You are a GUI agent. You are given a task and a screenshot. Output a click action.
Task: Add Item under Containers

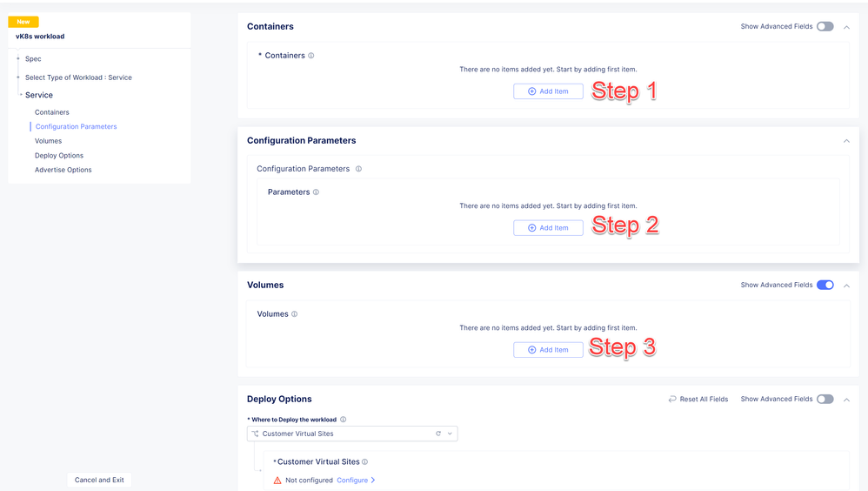point(548,91)
